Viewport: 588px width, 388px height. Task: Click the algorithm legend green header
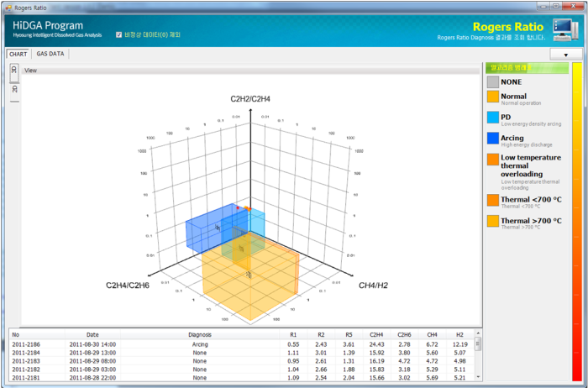pyautogui.click(x=527, y=67)
